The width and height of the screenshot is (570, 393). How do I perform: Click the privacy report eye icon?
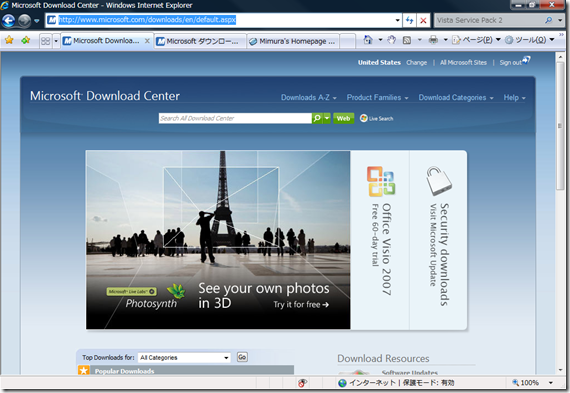click(302, 383)
